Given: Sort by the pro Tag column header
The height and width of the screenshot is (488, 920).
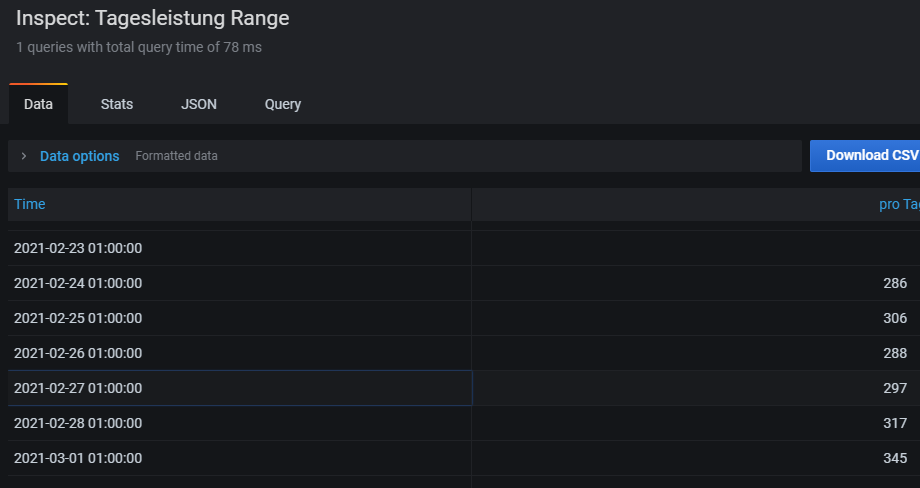Looking at the screenshot, I should click(x=898, y=204).
